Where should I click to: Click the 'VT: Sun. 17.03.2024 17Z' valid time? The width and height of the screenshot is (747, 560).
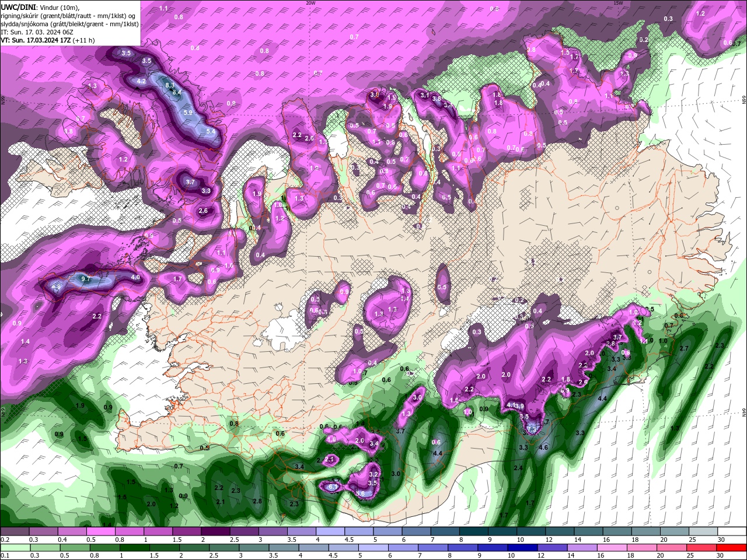(x=36, y=40)
